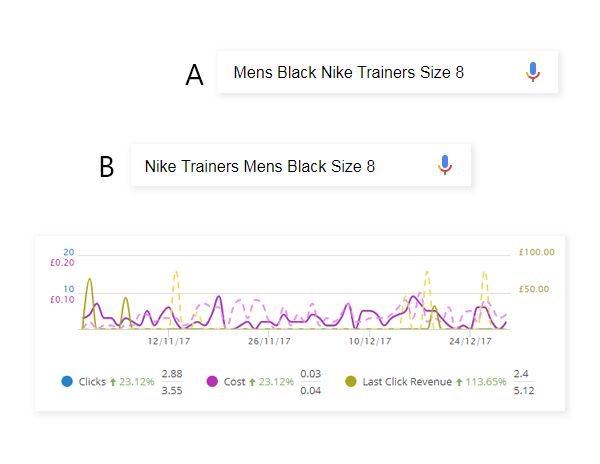Image resolution: width=600 pixels, height=464 pixels.
Task: Click green arrow beside Last Click Revenue
Action: (x=459, y=382)
